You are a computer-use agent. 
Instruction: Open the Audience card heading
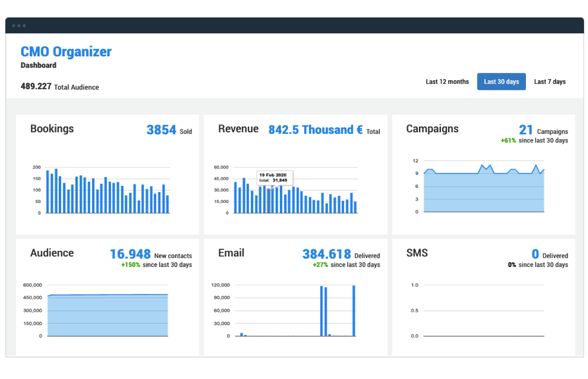52,253
